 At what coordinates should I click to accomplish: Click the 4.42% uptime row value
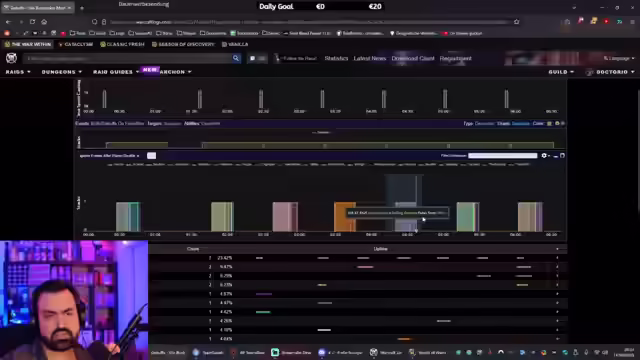pos(225,312)
